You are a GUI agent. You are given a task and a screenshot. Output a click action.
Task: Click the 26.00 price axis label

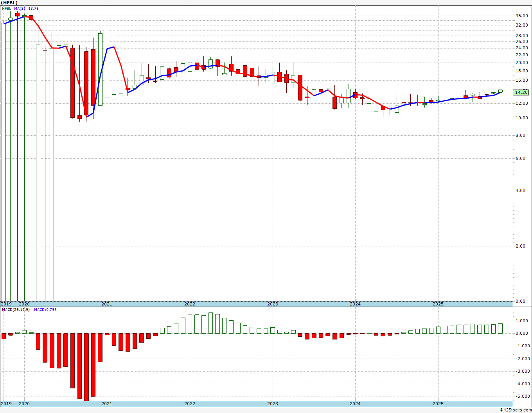click(x=522, y=41)
